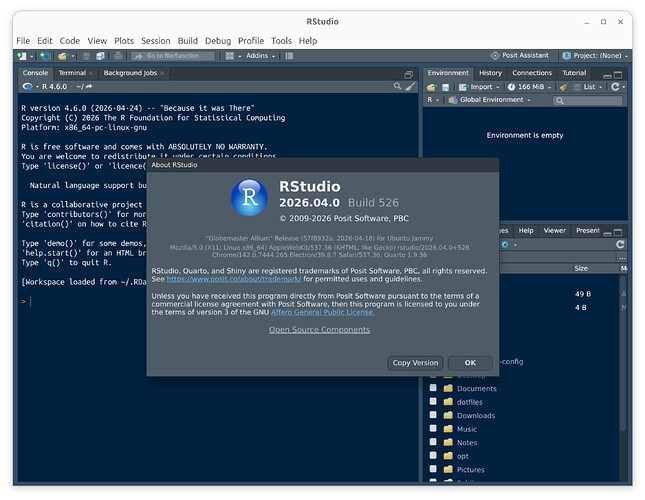This screenshot has width=645, height=500.
Task: Open the posit.co trademark link
Action: pyautogui.click(x=234, y=279)
